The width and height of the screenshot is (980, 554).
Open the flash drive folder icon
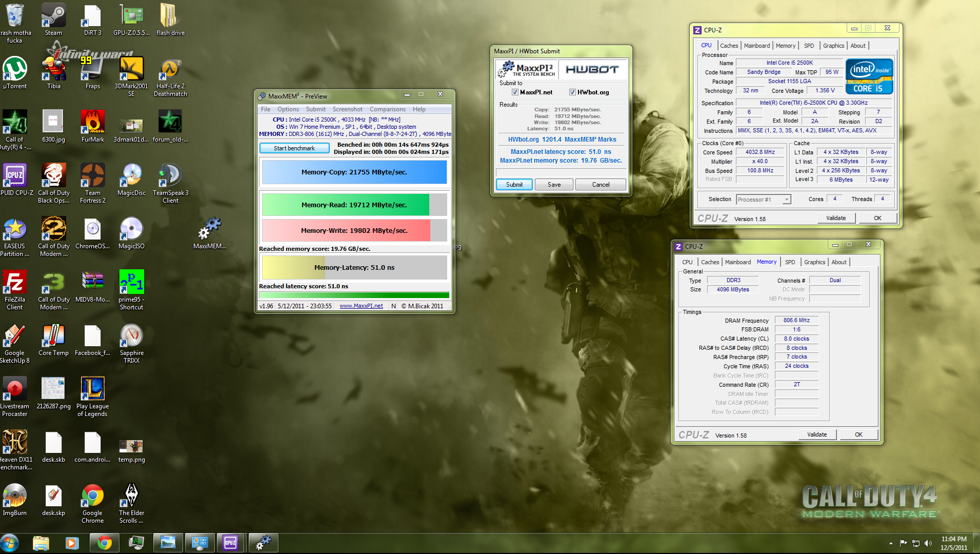coord(170,20)
